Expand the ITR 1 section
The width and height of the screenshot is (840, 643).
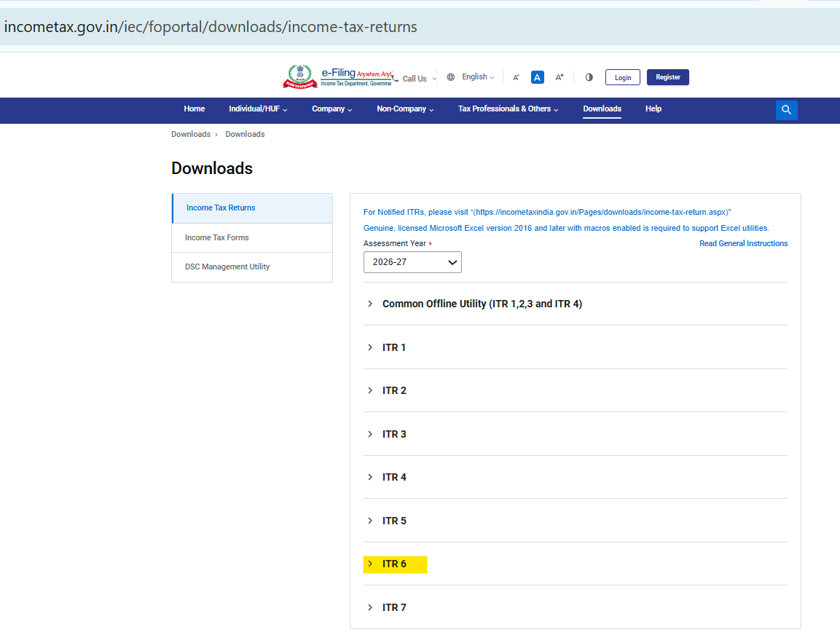[x=576, y=347]
